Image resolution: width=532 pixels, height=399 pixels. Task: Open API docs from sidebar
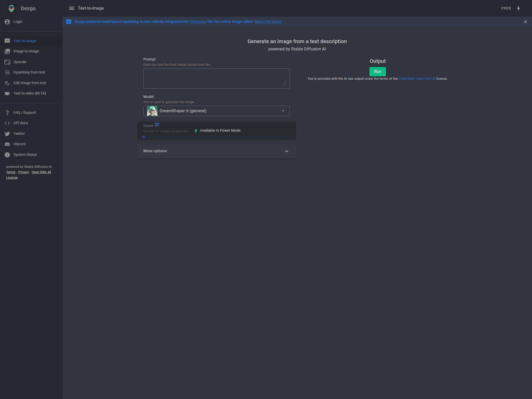31,123
